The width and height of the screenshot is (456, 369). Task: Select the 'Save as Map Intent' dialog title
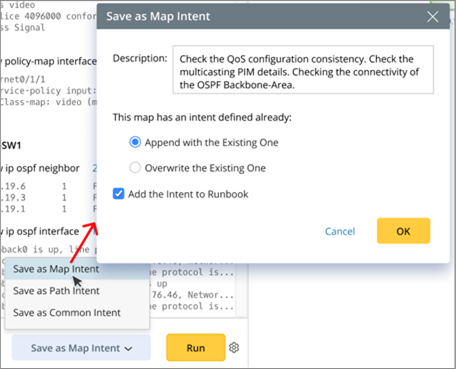tap(158, 16)
